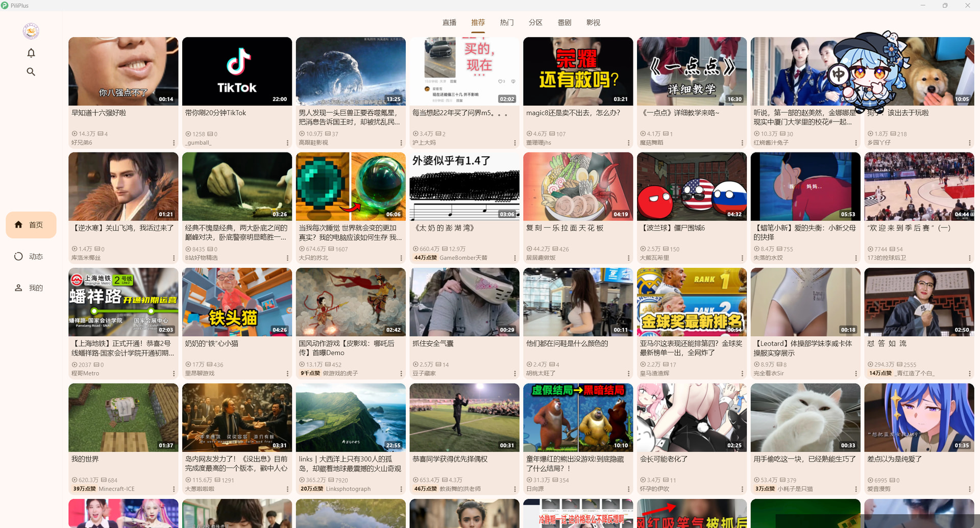Play the 外婆似乎有1.4了 sheet music thumbnail

[x=464, y=187]
